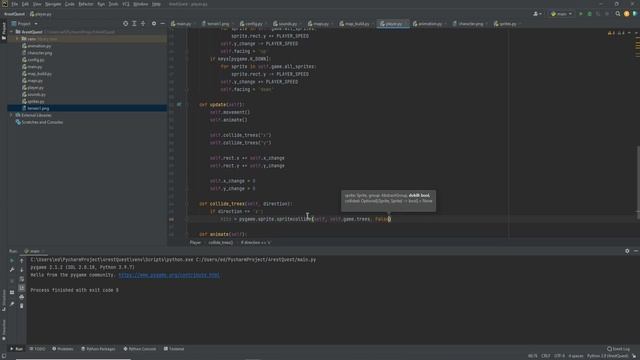
Task: Open Python 3.9 interpreter selector in status bar
Action: pyautogui.click(x=607, y=356)
